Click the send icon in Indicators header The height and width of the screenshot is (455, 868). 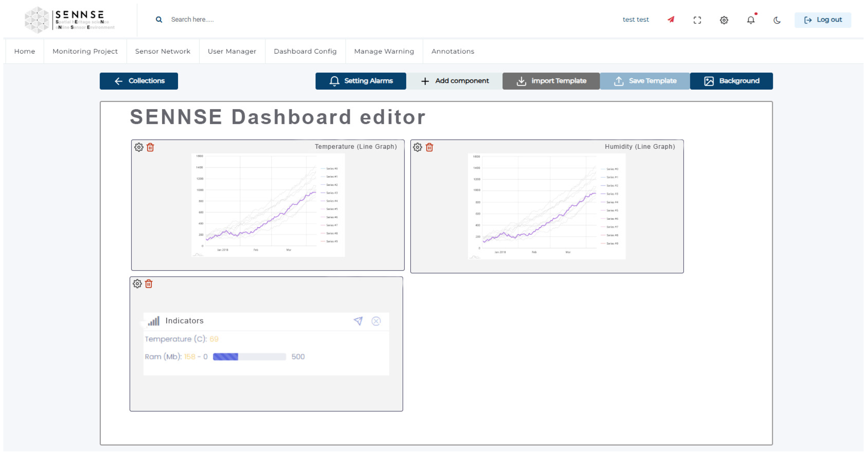(x=358, y=320)
